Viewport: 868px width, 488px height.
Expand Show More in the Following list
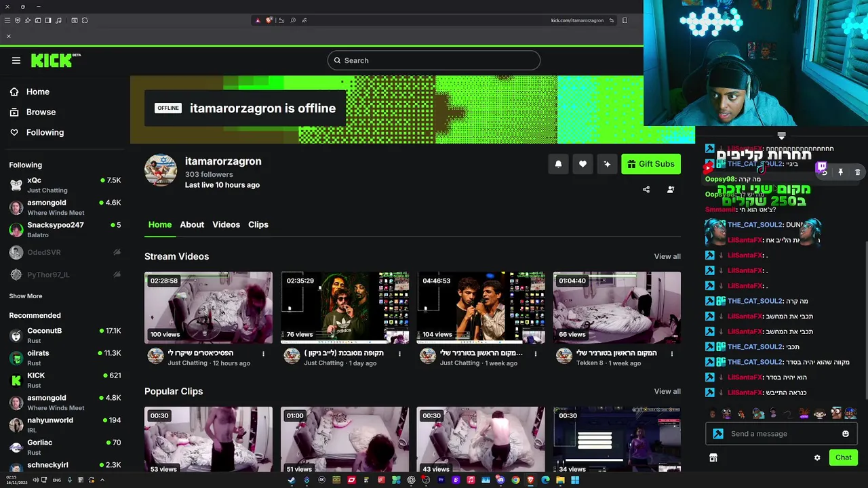[26, 296]
